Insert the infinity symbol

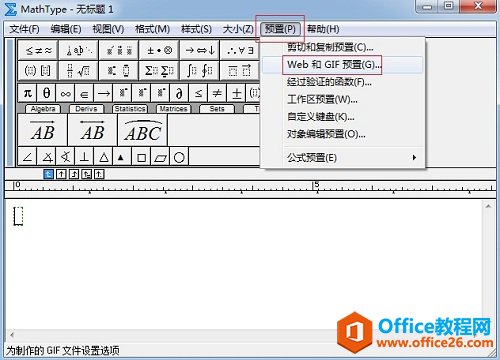[66, 93]
